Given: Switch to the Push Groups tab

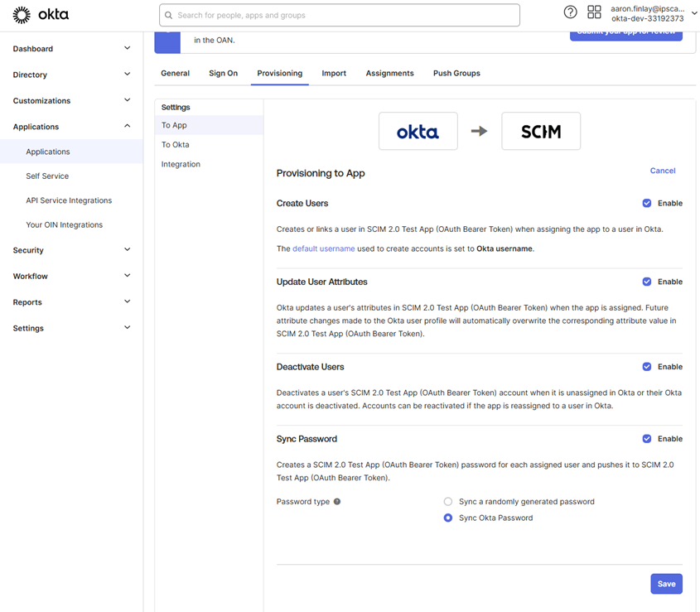Looking at the screenshot, I should click(456, 74).
